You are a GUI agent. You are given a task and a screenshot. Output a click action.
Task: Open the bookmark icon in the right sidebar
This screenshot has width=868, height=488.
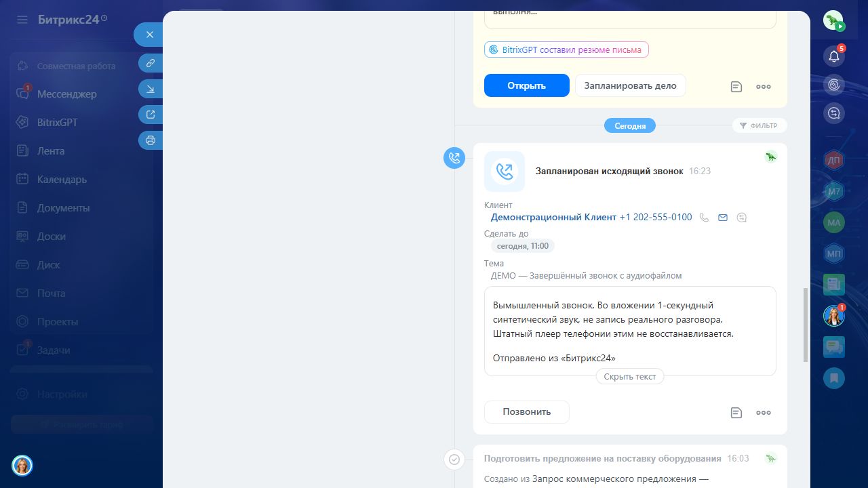tap(834, 378)
